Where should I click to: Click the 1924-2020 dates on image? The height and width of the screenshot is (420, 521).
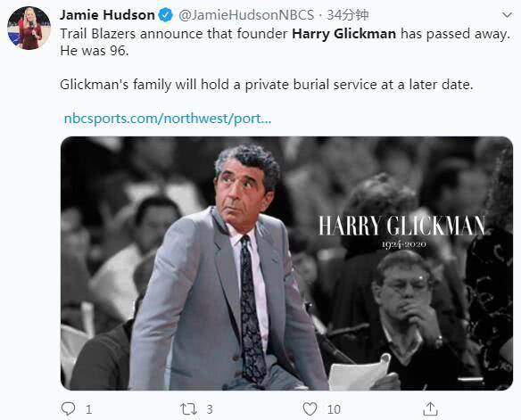click(404, 244)
